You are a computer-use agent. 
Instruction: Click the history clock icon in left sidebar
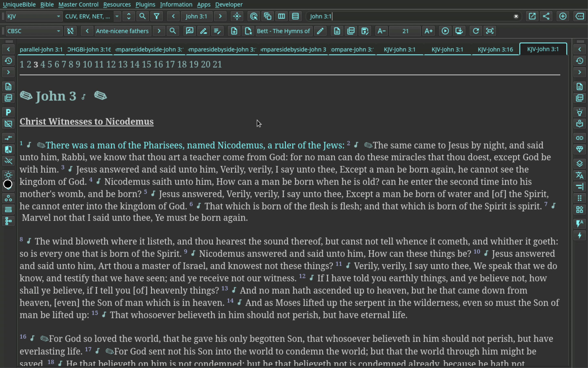pos(8,61)
